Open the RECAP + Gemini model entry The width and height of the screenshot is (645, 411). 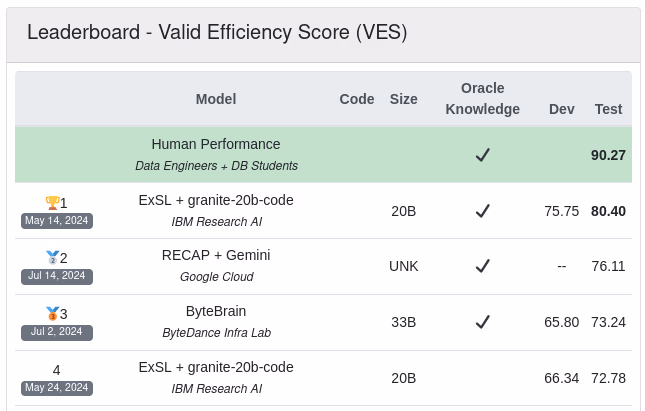[x=216, y=255]
